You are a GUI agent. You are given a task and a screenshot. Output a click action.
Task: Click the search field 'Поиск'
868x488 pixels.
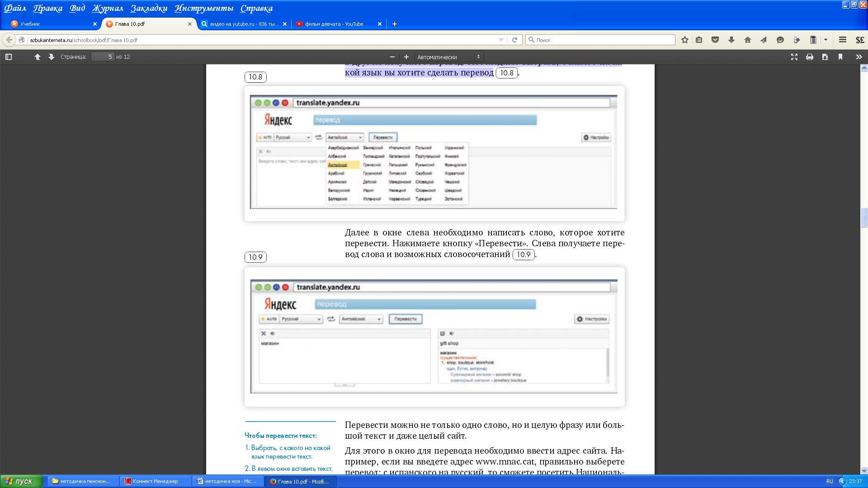pos(601,40)
